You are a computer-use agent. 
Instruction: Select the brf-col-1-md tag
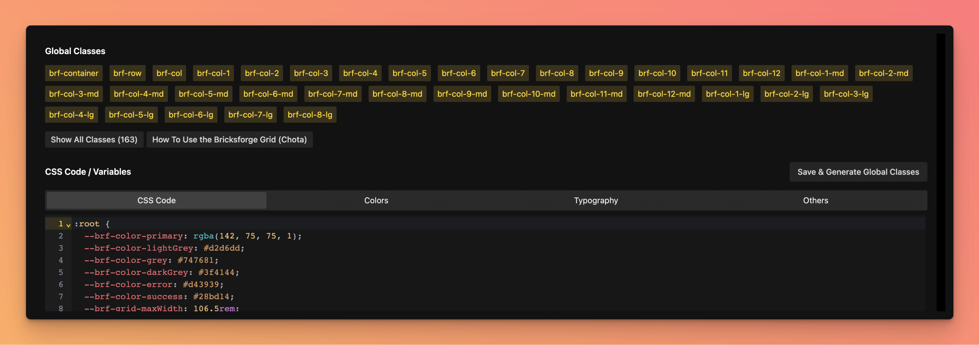click(x=820, y=73)
